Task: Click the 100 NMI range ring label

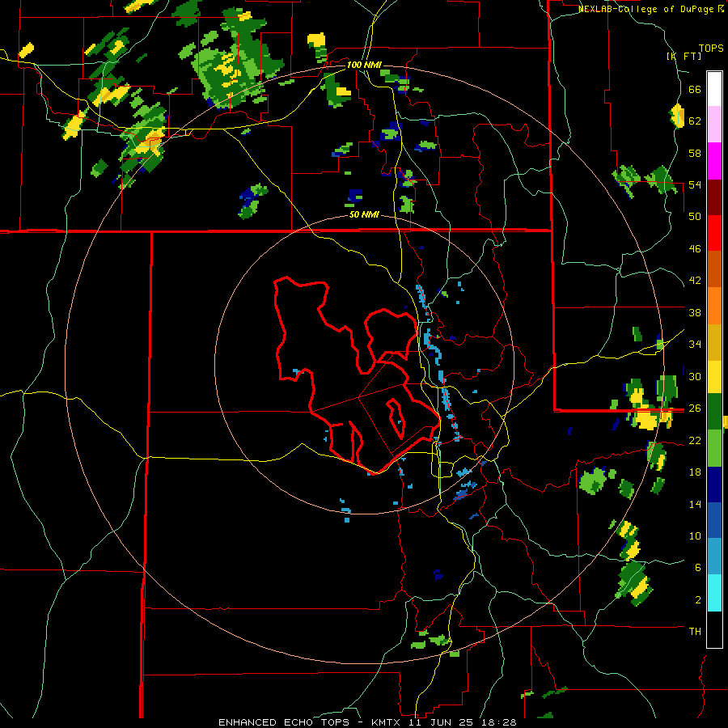Action: pyautogui.click(x=364, y=65)
